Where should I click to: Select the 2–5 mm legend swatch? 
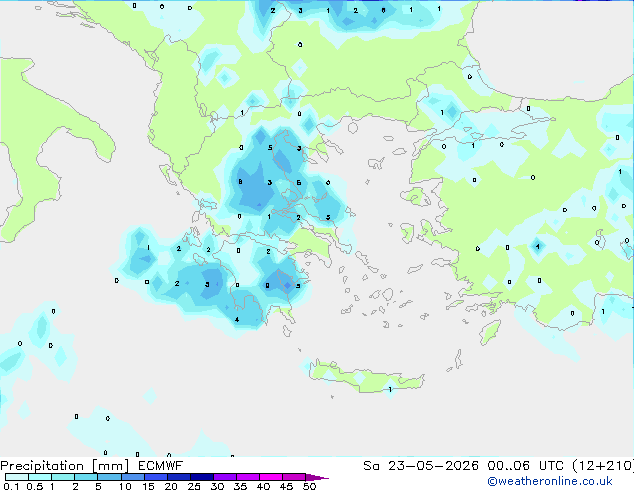[86, 477]
